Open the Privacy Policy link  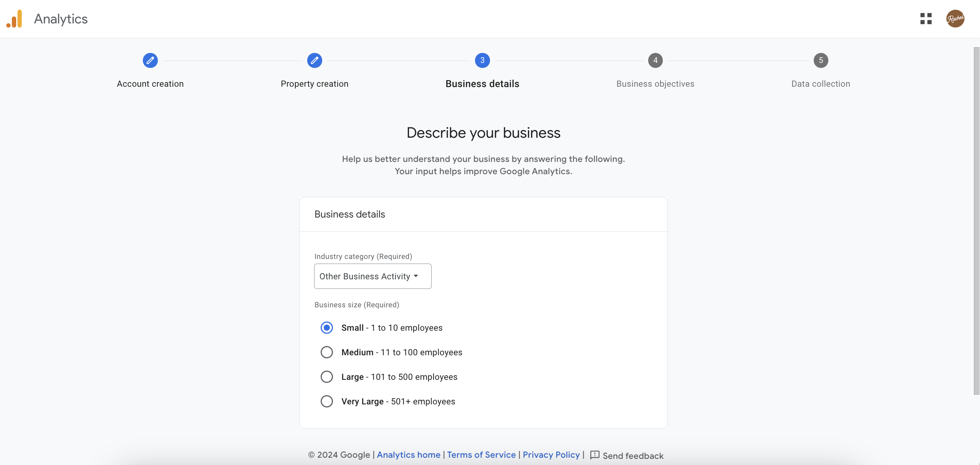(x=551, y=455)
